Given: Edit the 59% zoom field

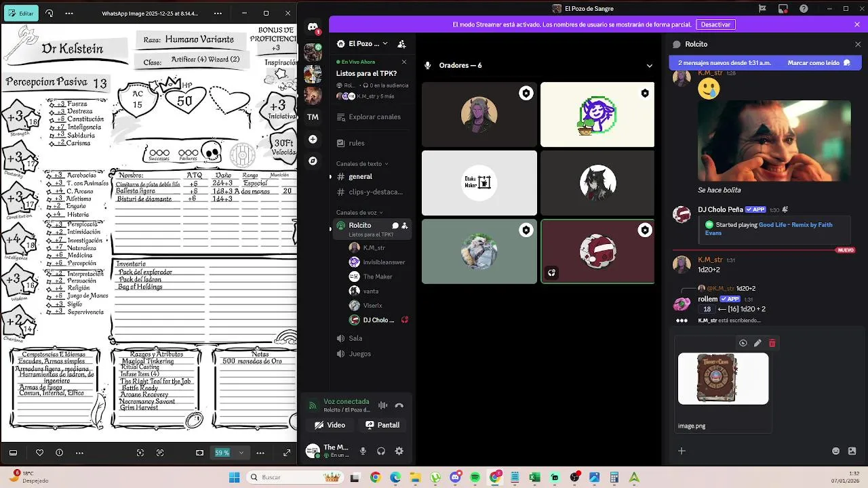Looking at the screenshot, I should [222, 453].
